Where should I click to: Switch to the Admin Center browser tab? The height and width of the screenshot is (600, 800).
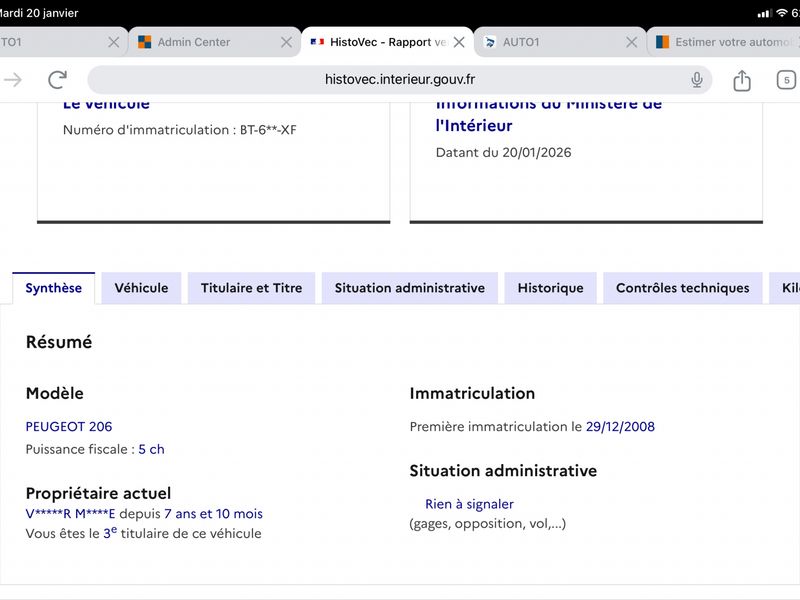tap(194, 42)
